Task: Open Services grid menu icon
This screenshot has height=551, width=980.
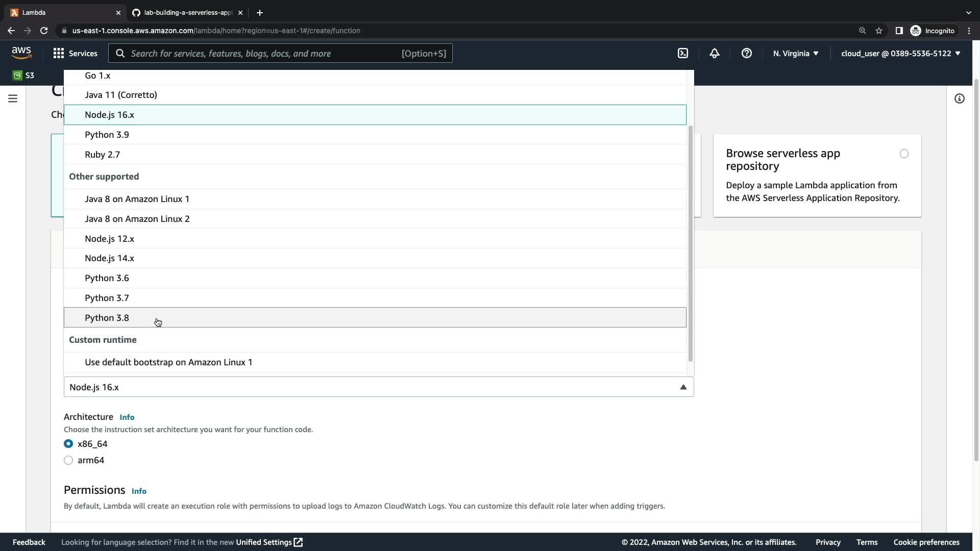Action: click(x=59, y=53)
